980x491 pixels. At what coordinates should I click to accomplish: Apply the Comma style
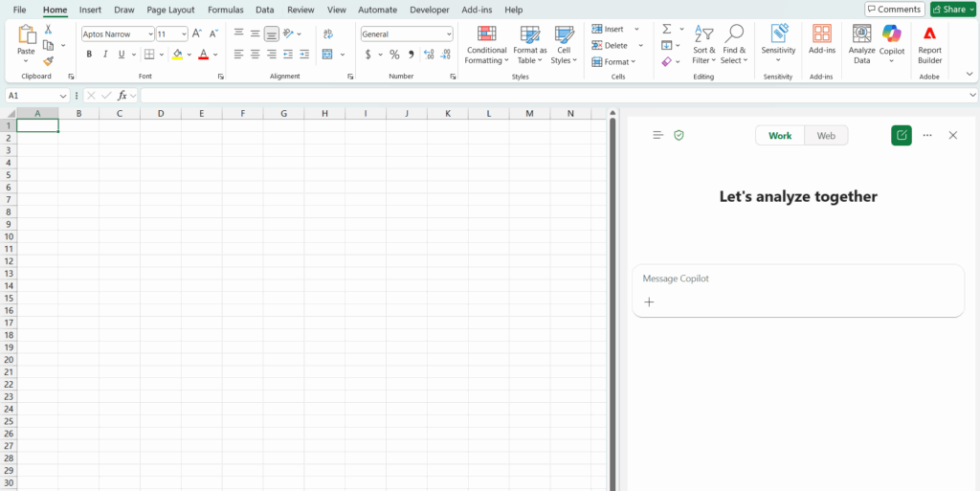[411, 55]
